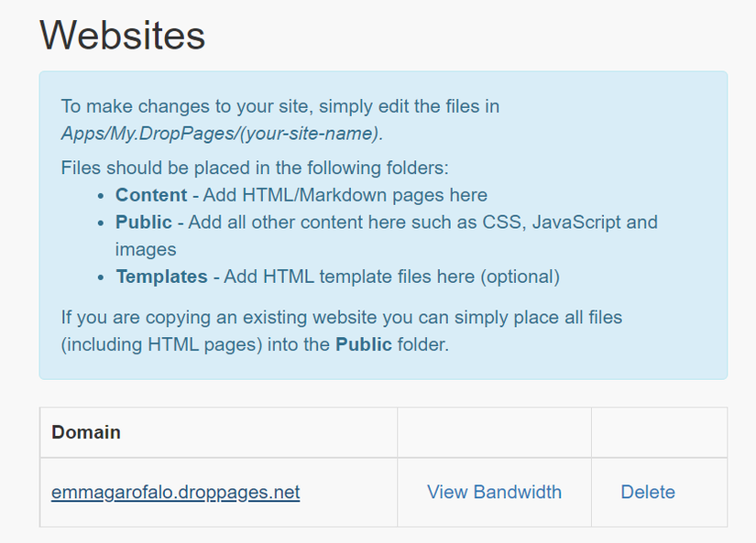Click 'Files should be placed' instruction line
Viewport: 756px width, 543px height.
(255, 168)
